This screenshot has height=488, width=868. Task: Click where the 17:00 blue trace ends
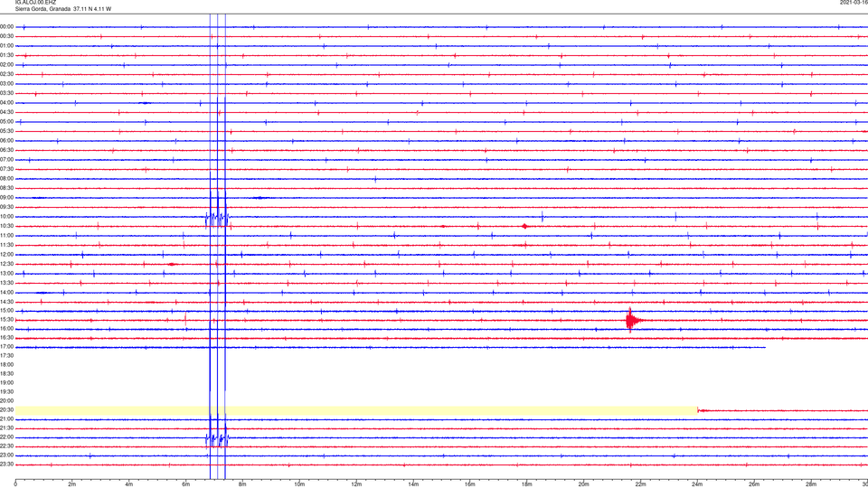point(765,347)
